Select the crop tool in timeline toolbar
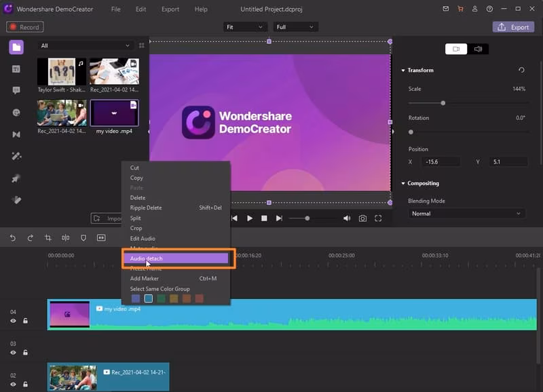 [48, 237]
